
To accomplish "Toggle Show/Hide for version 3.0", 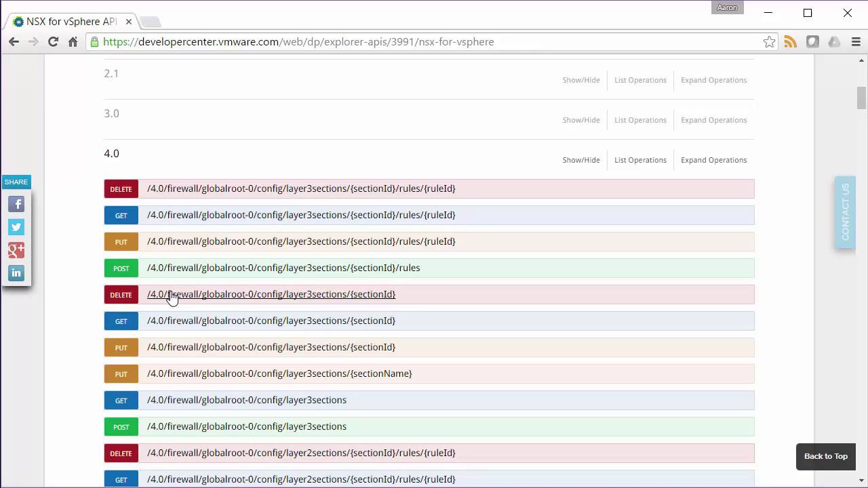I will [x=580, y=120].
